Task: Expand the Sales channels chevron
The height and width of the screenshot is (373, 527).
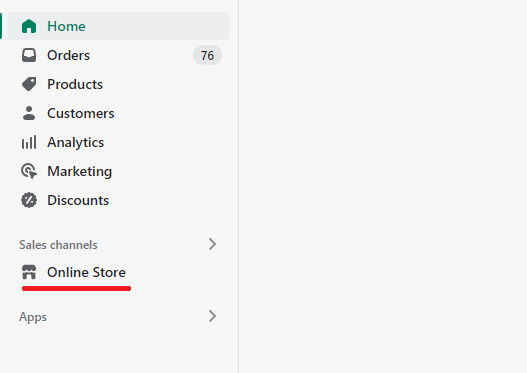Action: (212, 244)
